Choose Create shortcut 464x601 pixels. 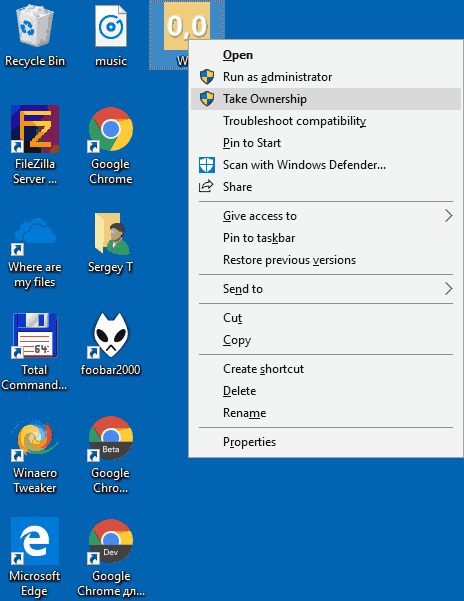(326, 369)
